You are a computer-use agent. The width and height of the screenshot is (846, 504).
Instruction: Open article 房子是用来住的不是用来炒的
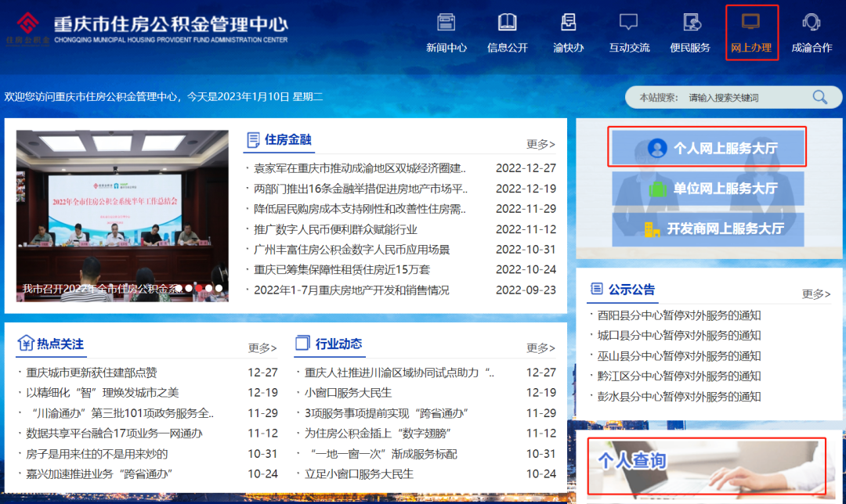coord(97,454)
